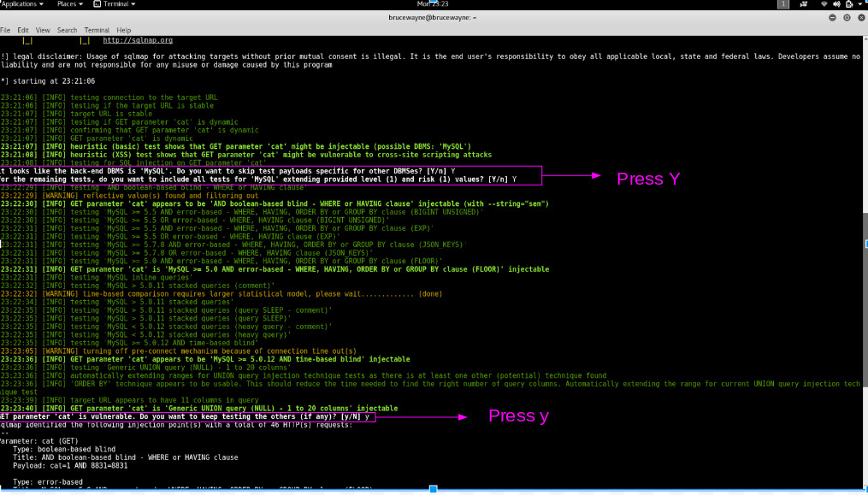
Task: Click 'testing if the target URL is stable' line
Action: tap(107, 106)
